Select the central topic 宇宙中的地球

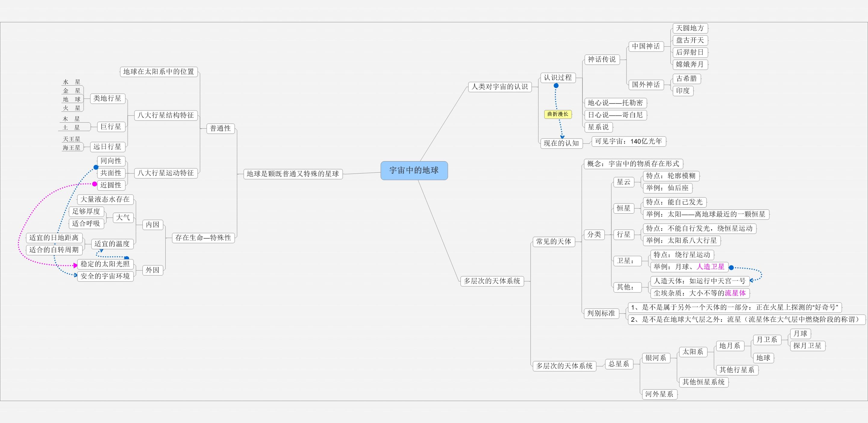click(414, 171)
